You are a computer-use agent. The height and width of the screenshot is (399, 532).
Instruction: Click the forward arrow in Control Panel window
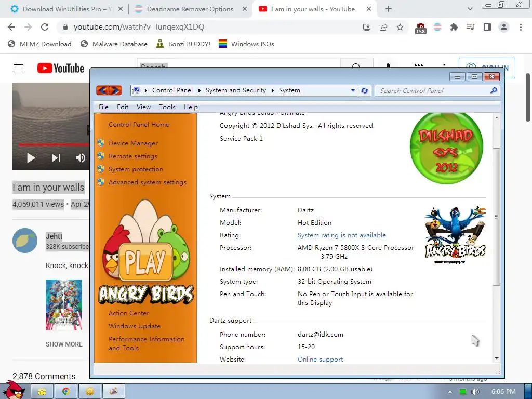coord(115,90)
